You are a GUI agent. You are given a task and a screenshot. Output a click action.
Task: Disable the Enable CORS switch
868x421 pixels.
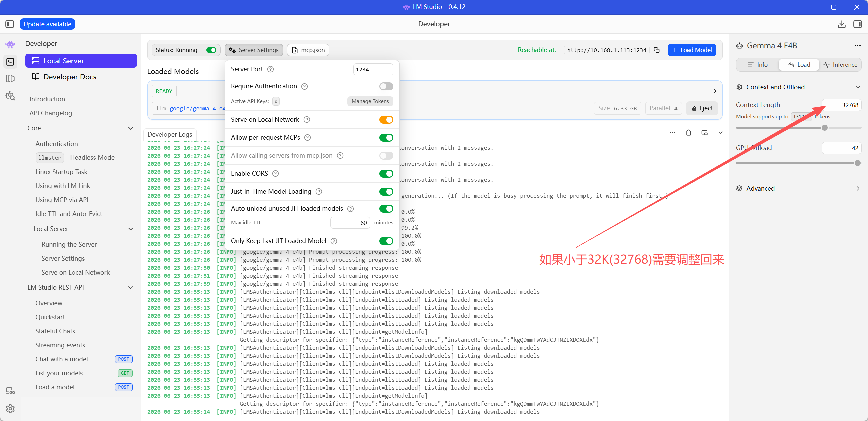386,174
